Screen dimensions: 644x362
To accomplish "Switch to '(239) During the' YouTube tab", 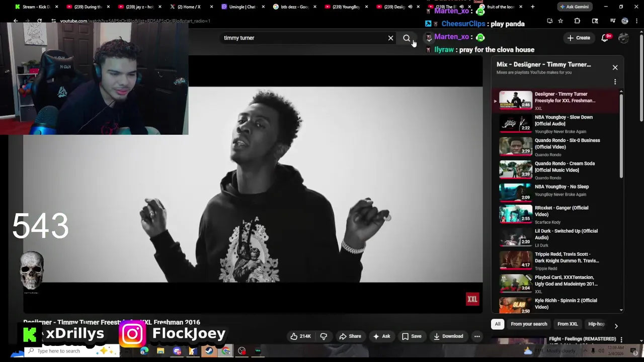I will pyautogui.click(x=88, y=7).
